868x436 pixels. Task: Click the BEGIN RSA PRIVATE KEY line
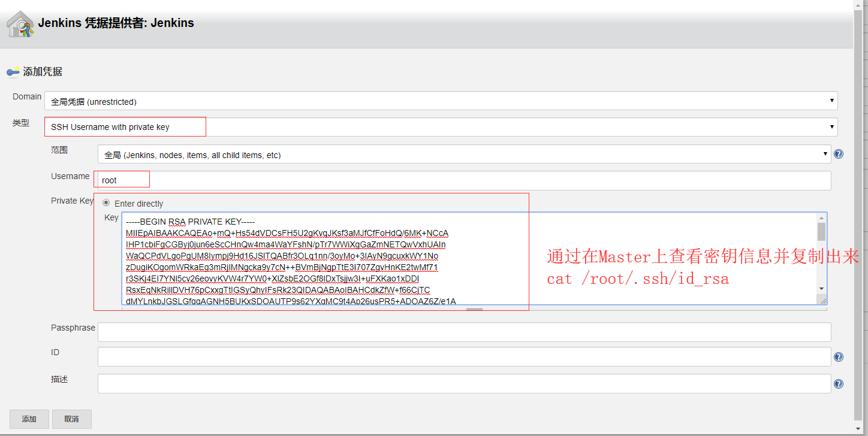[191, 222]
